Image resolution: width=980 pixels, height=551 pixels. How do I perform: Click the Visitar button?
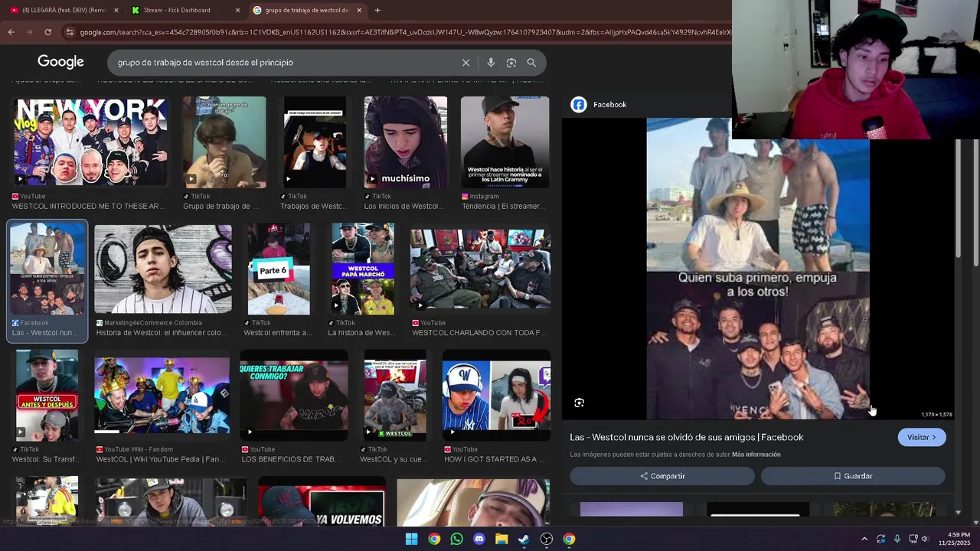[921, 437]
